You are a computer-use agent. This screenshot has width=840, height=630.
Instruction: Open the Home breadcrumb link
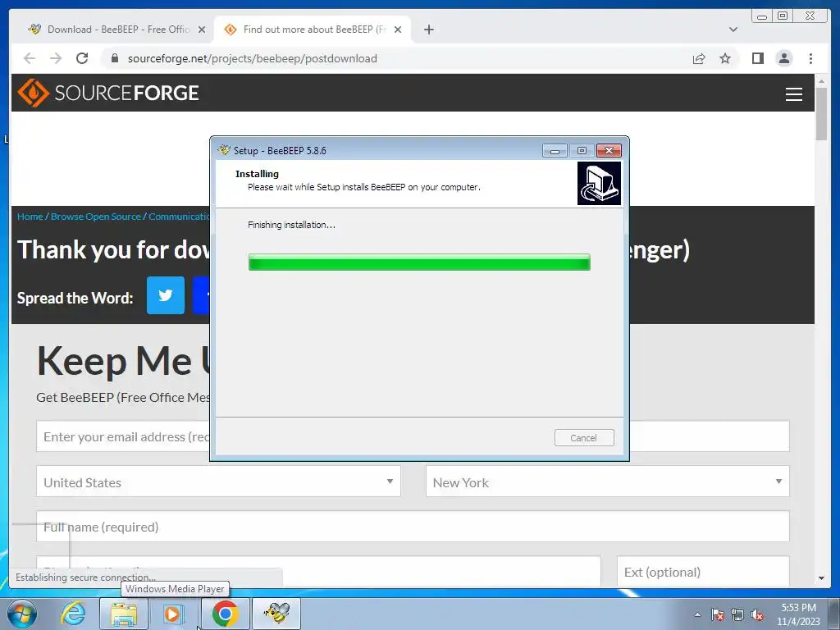(30, 217)
